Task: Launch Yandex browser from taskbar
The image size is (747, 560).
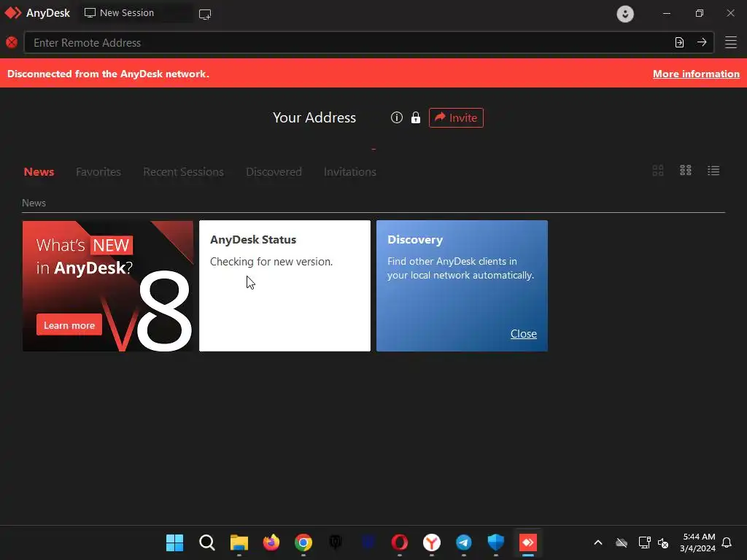Action: pyautogui.click(x=432, y=542)
